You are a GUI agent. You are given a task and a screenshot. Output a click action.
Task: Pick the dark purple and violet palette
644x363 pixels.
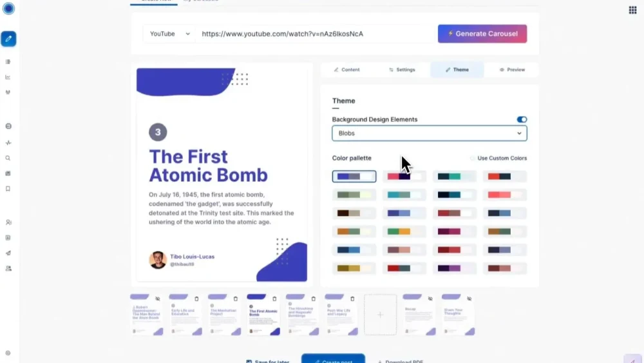click(454, 268)
